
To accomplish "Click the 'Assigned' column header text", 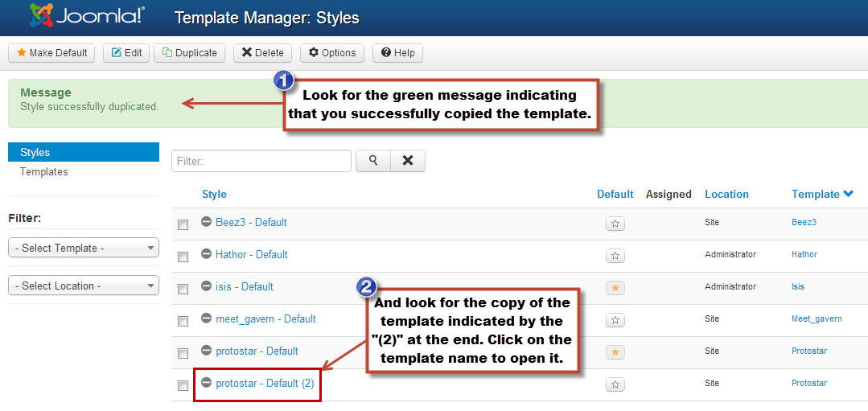I will tap(668, 194).
